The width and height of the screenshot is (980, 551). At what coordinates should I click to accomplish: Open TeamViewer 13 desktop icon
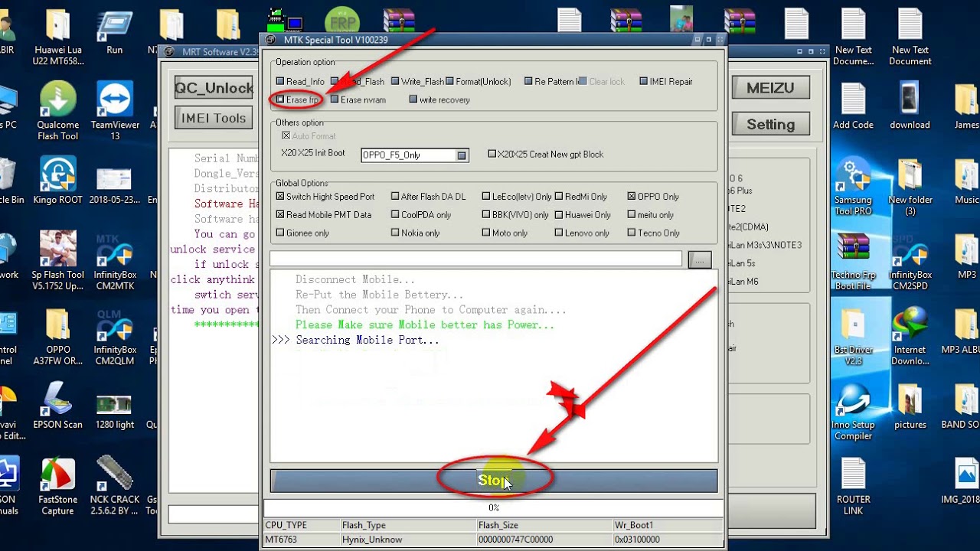pos(115,111)
